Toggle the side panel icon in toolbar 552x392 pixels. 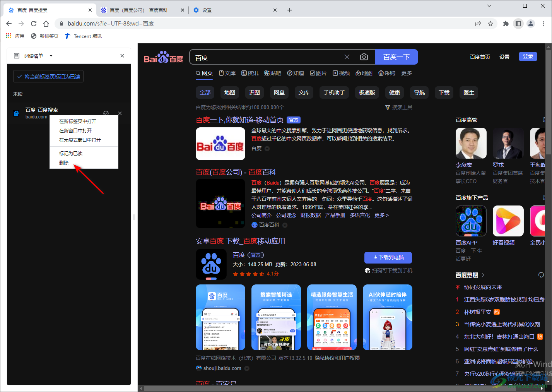(x=518, y=24)
